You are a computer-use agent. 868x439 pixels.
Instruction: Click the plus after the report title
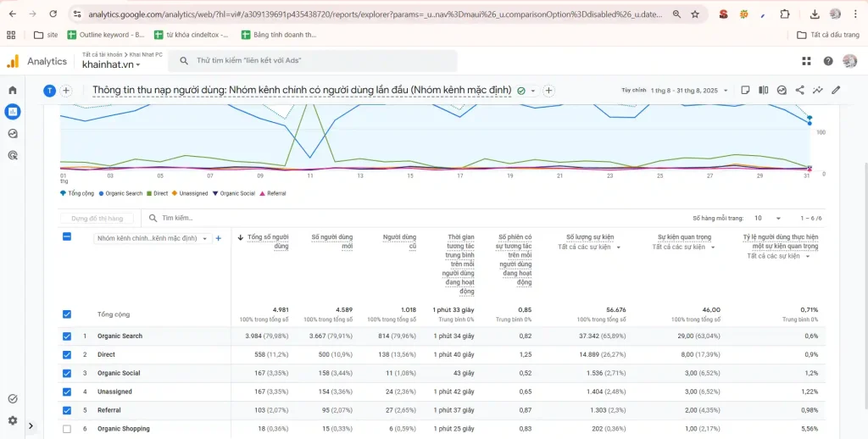548,90
